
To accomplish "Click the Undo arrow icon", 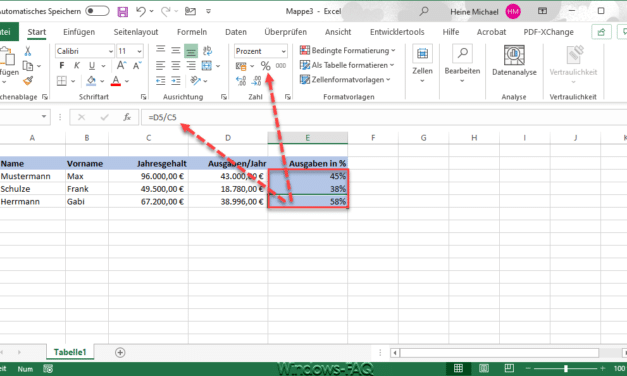I will point(141,11).
